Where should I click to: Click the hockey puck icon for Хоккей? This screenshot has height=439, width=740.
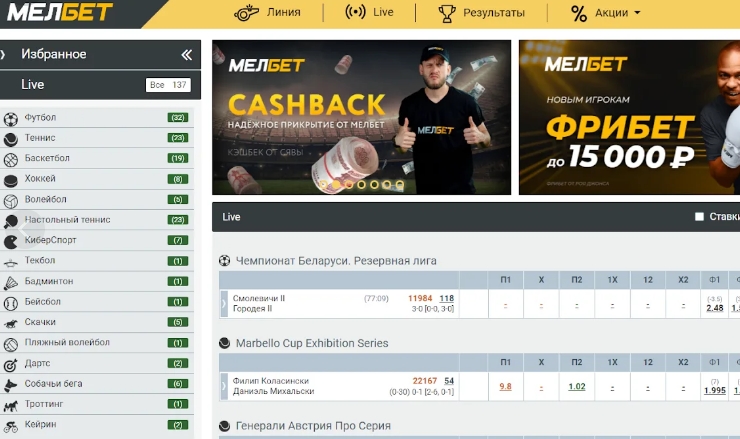point(10,180)
